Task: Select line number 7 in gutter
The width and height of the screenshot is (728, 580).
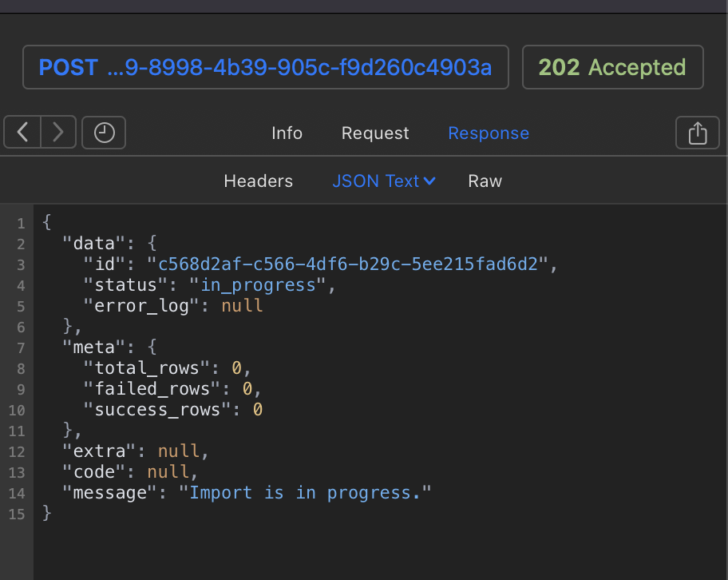Action: pyautogui.click(x=21, y=348)
